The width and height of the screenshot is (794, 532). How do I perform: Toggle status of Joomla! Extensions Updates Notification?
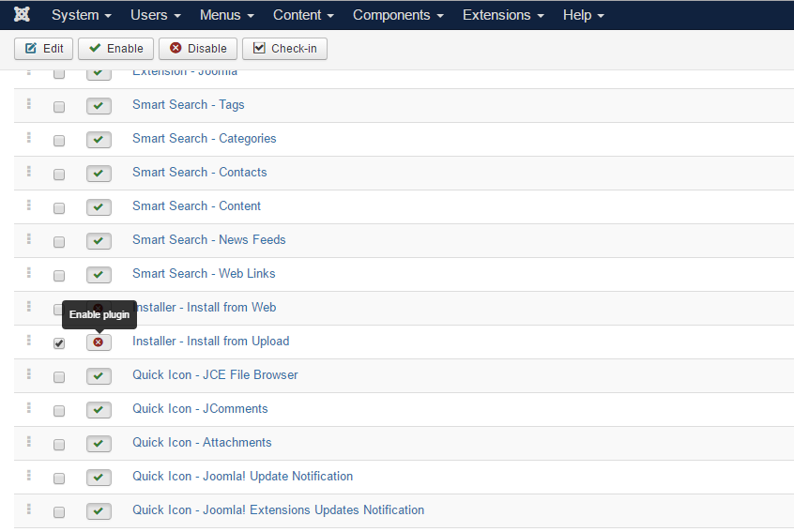pyautogui.click(x=99, y=511)
